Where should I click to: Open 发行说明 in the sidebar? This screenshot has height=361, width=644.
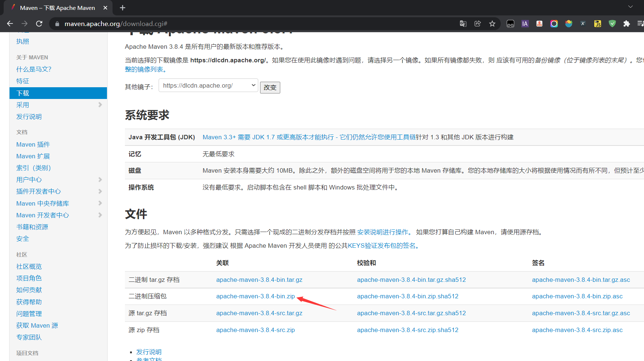pos(29,117)
